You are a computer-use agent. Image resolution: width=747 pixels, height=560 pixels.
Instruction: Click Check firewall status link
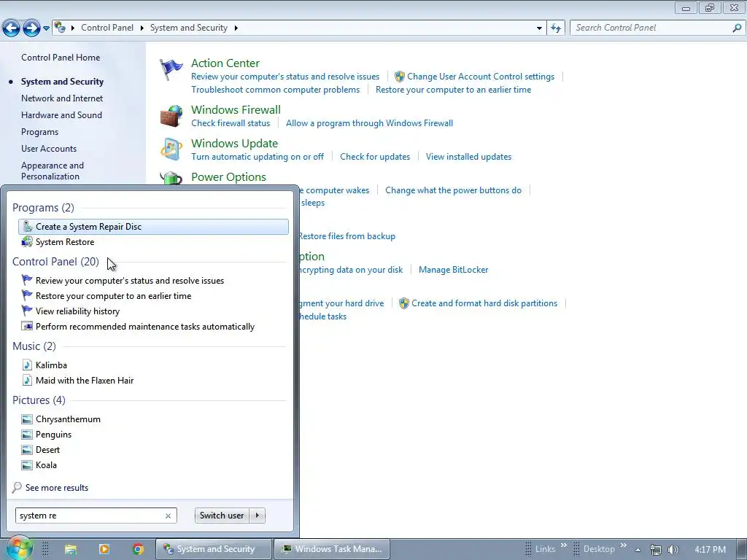point(231,123)
